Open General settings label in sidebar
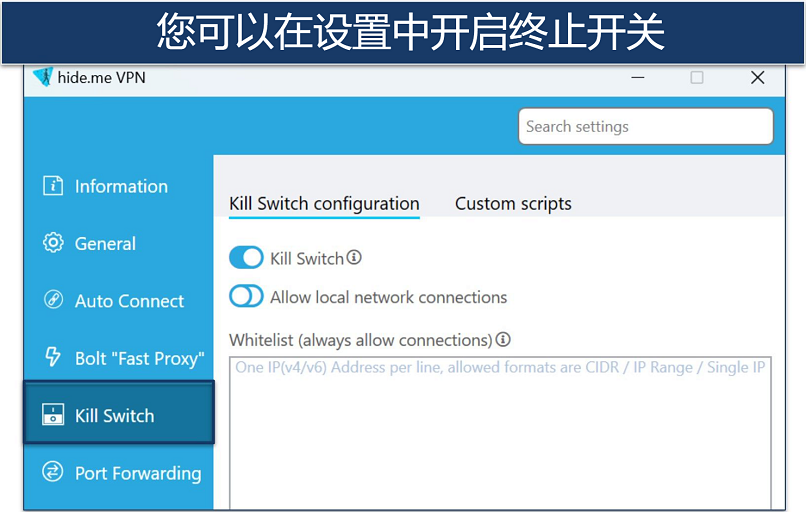Viewport: 806px width, 512px height. tap(105, 243)
